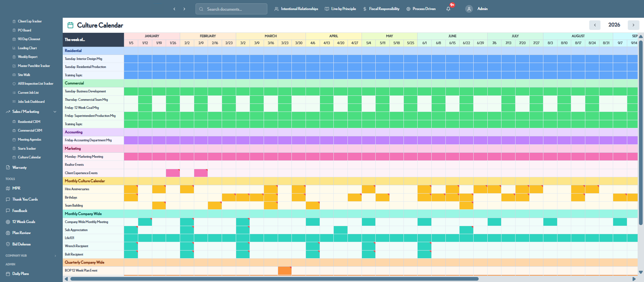Open Live by Principle from top menu
644x282 pixels.
(x=340, y=9)
